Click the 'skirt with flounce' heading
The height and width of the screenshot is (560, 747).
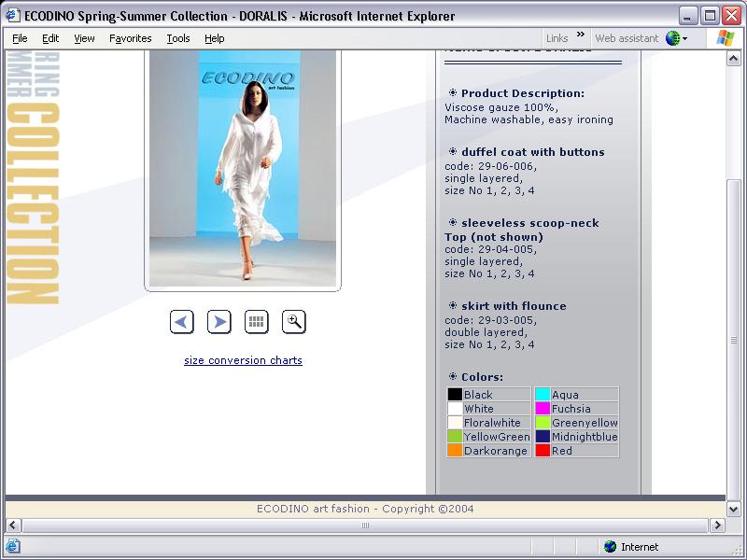point(514,306)
